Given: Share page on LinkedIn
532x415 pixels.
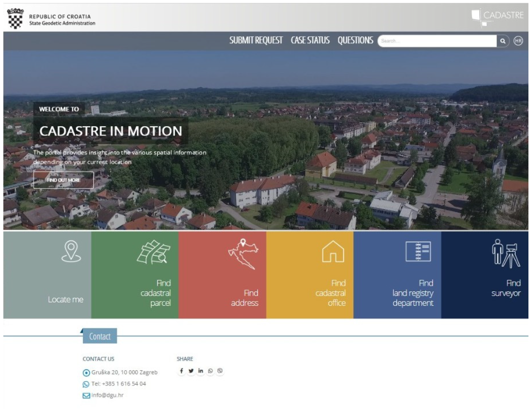Looking at the screenshot, I should point(200,371).
